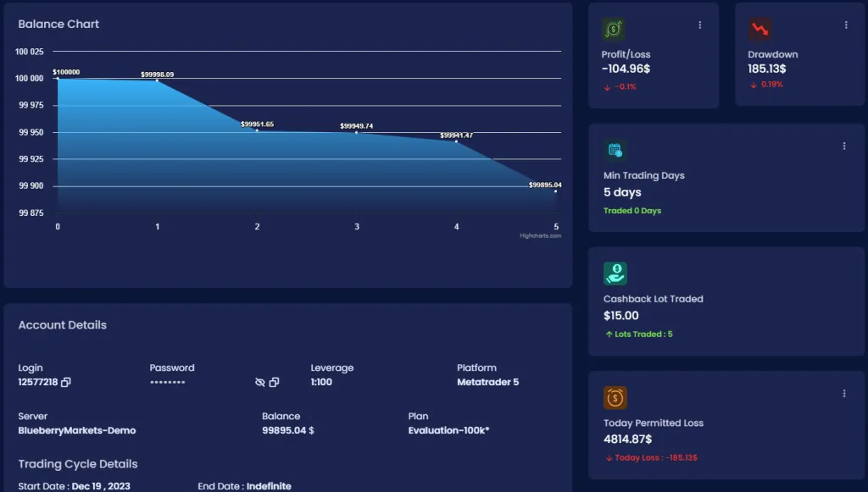Open the Cashback Lot Traded menu

tap(843, 269)
